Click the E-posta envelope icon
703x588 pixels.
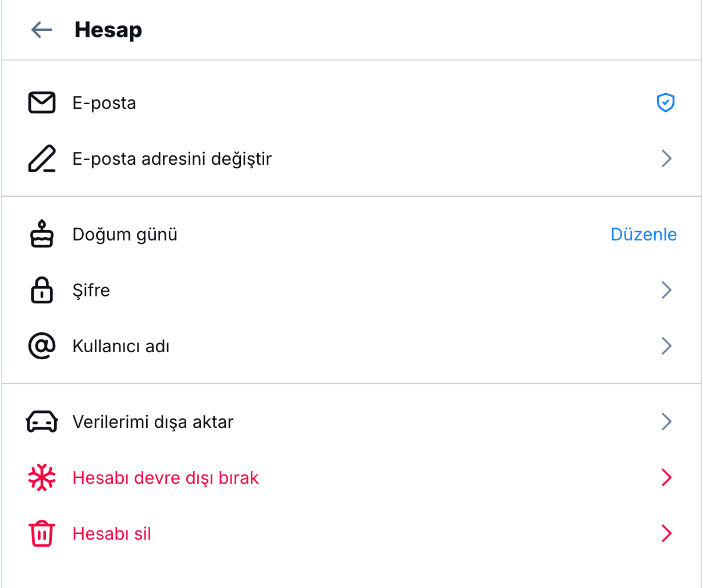(x=41, y=102)
